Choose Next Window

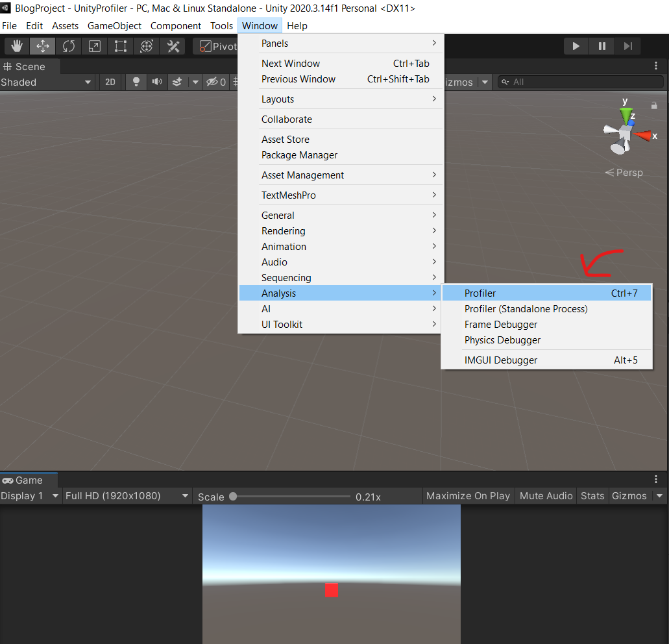pos(341,64)
